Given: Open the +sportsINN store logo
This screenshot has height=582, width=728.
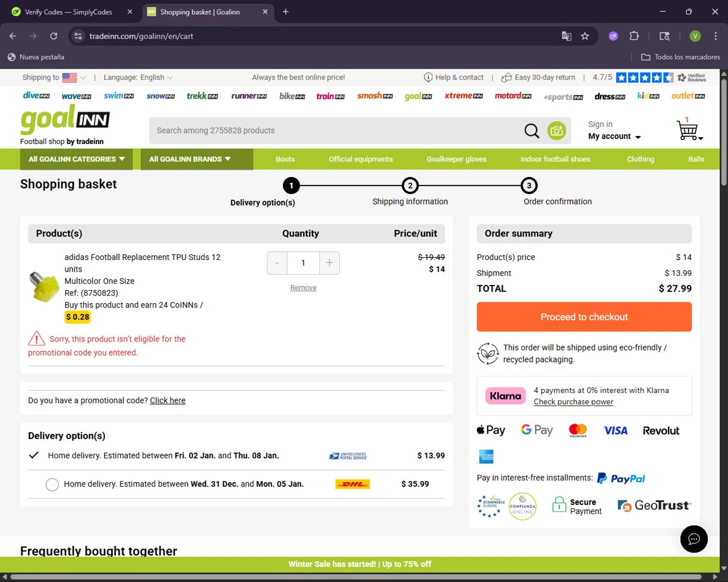Looking at the screenshot, I should click(x=563, y=97).
